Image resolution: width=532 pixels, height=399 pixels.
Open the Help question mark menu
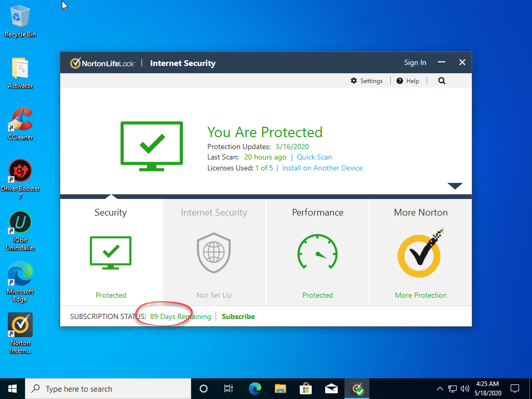[x=400, y=81]
